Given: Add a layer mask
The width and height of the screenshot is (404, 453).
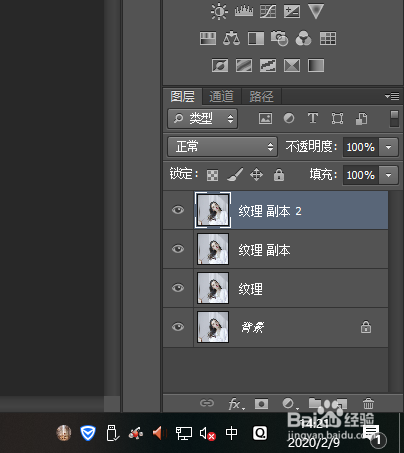Looking at the screenshot, I should 261,404.
